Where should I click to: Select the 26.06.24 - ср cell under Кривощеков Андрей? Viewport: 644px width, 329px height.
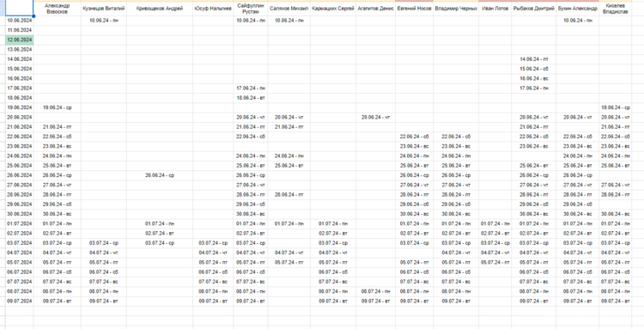tap(160, 175)
